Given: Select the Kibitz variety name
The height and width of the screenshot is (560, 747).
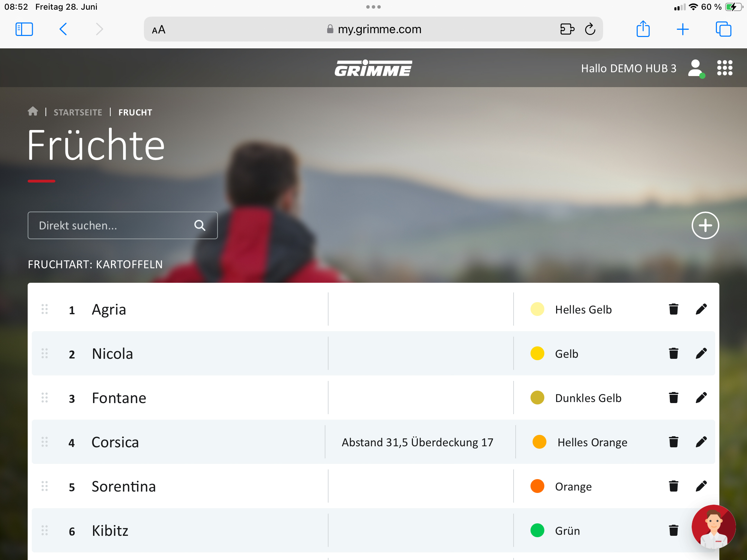Looking at the screenshot, I should 110,531.
